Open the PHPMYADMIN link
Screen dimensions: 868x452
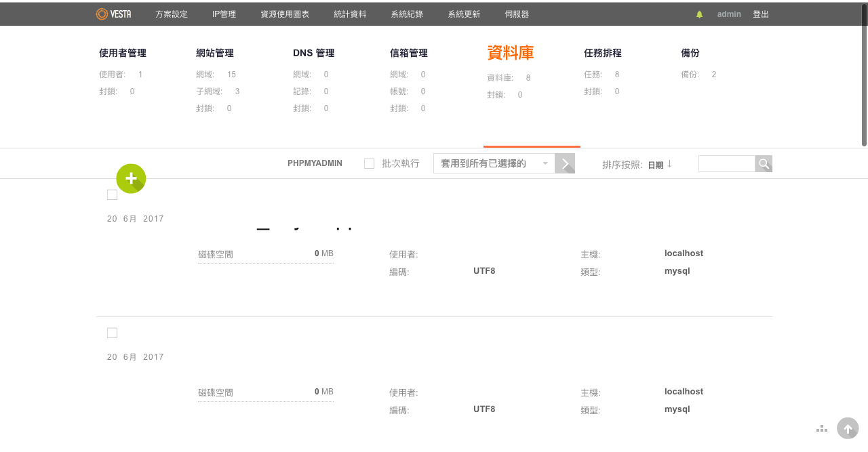click(x=315, y=163)
